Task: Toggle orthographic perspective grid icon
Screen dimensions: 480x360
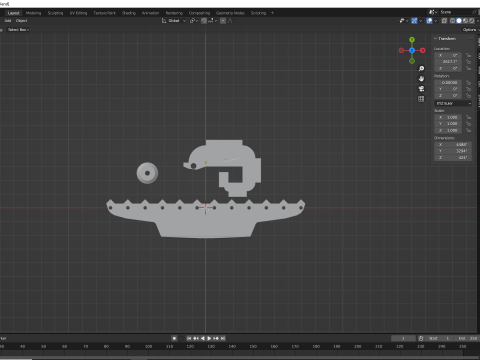Action: [x=421, y=99]
